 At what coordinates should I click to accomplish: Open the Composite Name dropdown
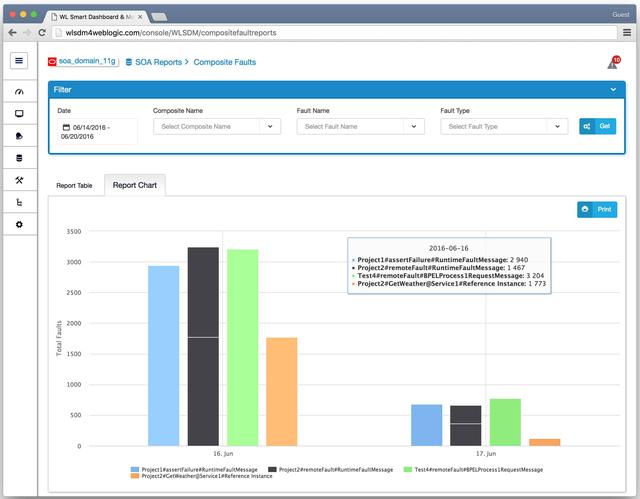pos(217,127)
